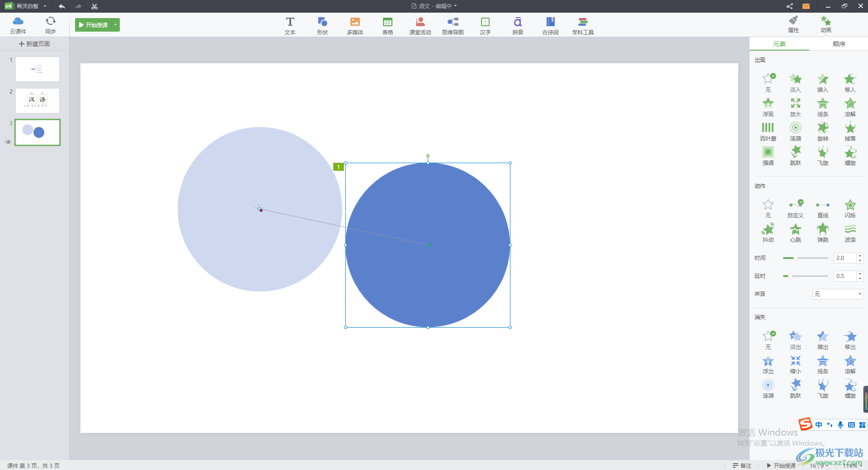Viewport: 868px width, 470px height.
Task: Click 新建页面 to add a page
Action: pos(34,44)
